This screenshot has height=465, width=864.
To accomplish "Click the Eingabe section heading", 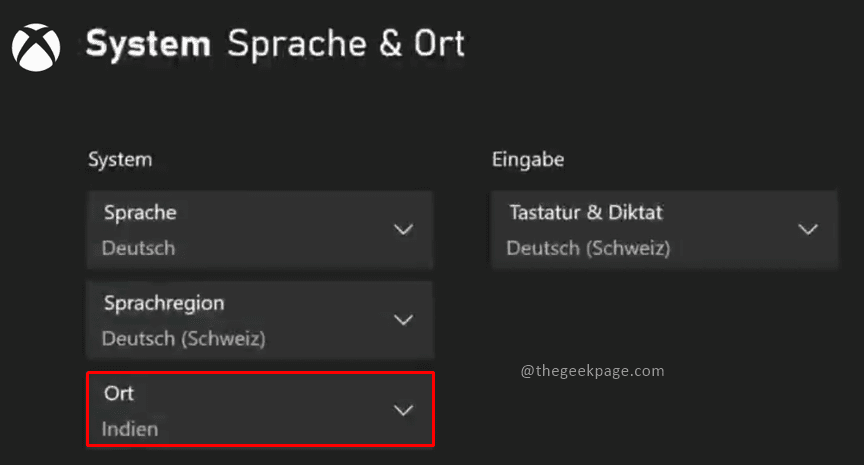I will click(528, 159).
